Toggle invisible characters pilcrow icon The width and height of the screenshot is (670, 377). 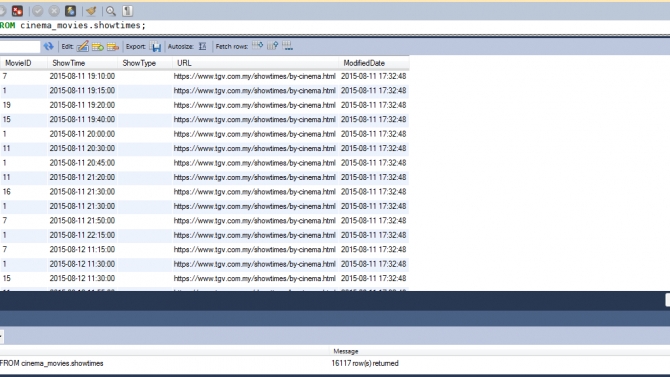pyautogui.click(x=127, y=11)
